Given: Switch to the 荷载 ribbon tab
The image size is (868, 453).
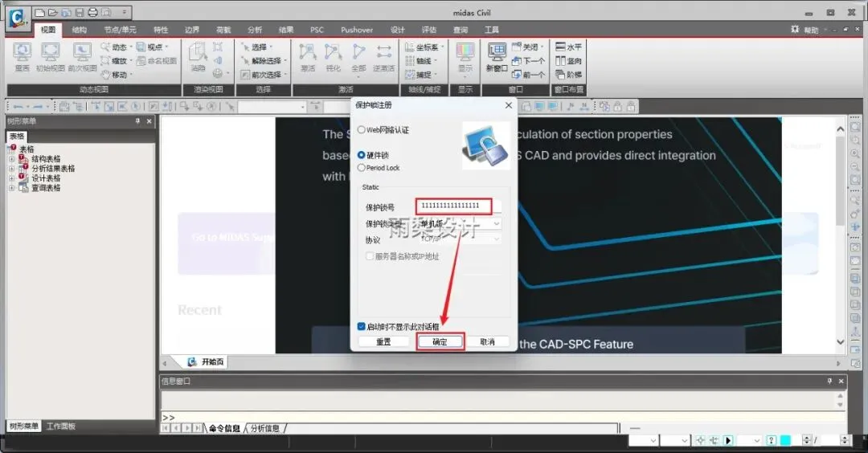Looking at the screenshot, I should point(223,30).
